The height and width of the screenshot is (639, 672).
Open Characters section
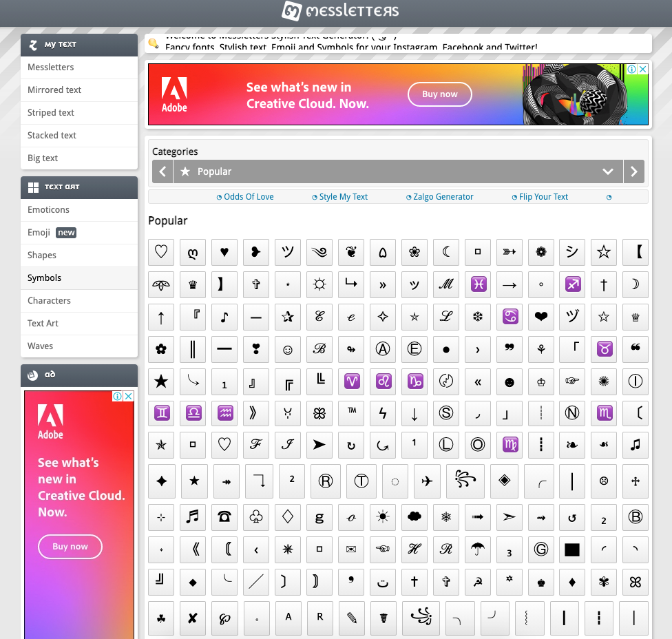tap(79, 300)
